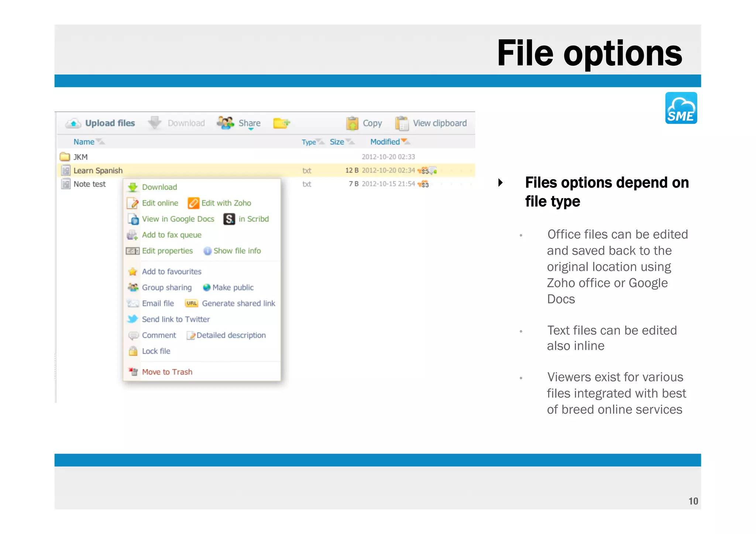Choose Move to Trash
756x534 pixels.
[x=167, y=372]
